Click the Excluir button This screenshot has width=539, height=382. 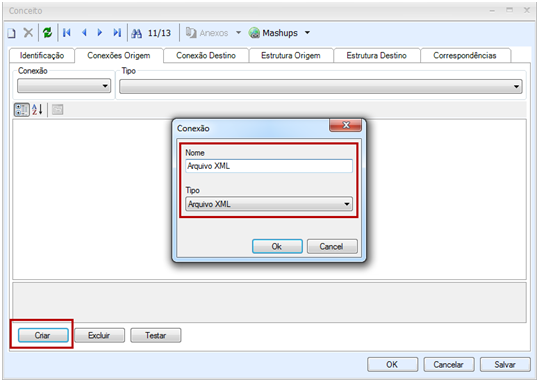(x=99, y=335)
